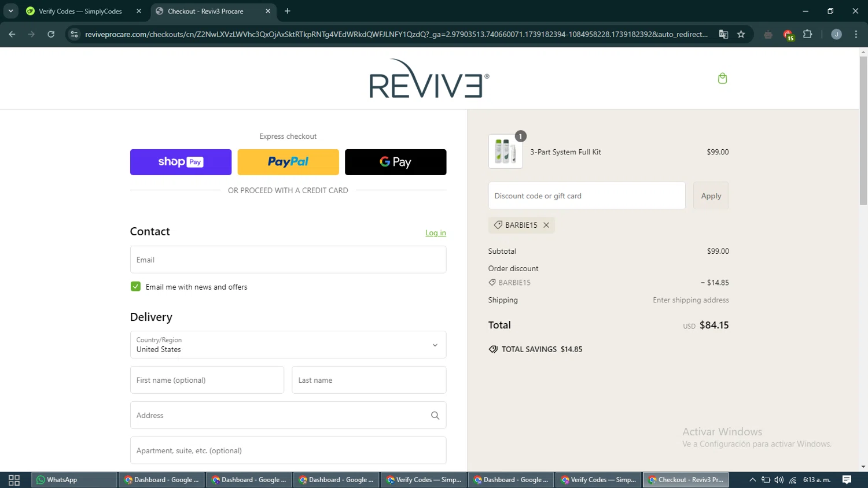Pay with the Google Pay button
This screenshot has height=488, width=868.
395,162
